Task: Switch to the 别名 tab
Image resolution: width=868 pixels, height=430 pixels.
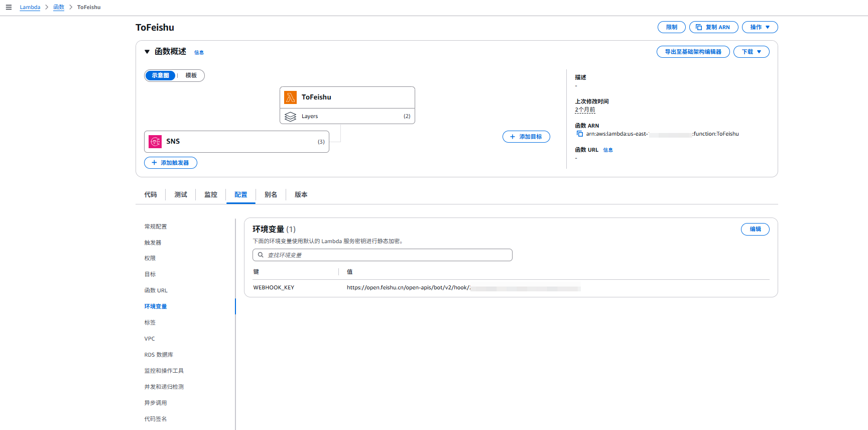Action: pos(271,195)
